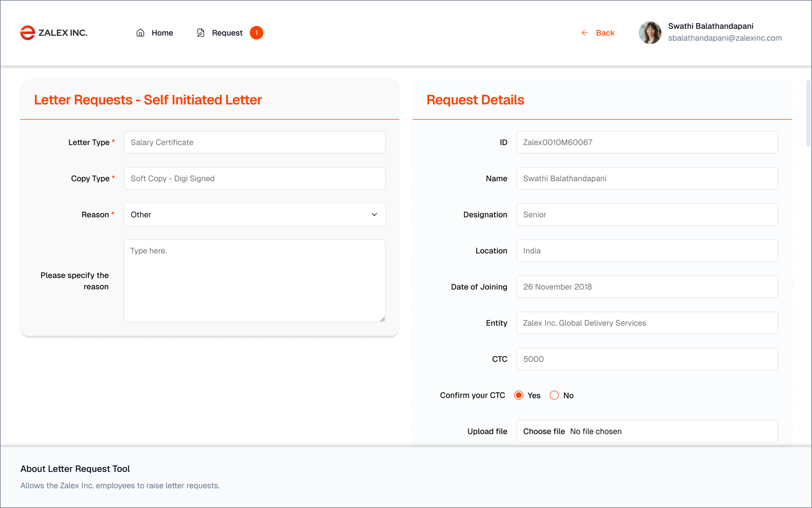Click the Choose file button

coord(544,431)
